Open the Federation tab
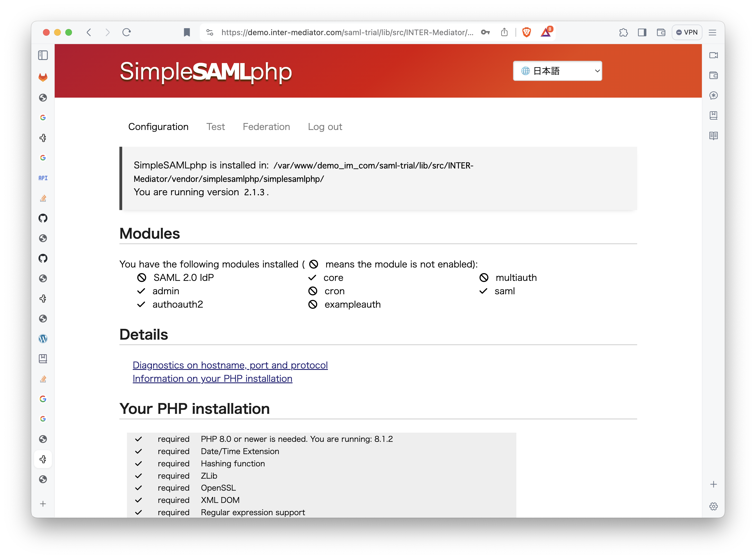 [266, 127]
